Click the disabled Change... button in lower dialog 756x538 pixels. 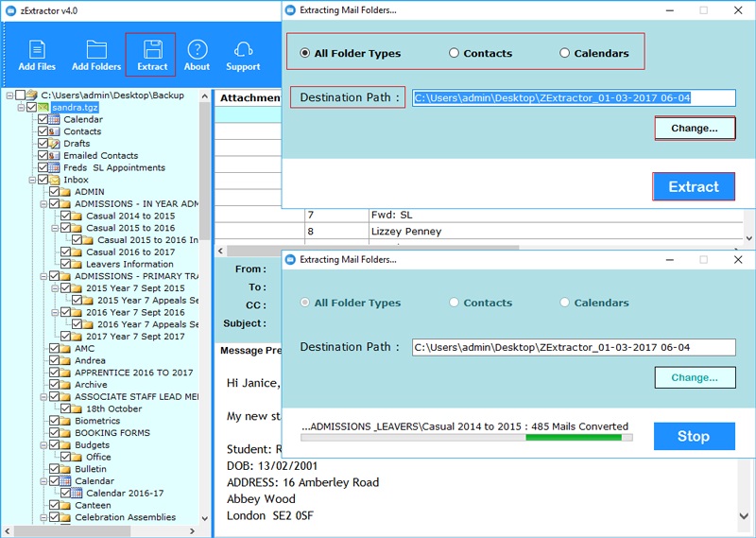[695, 377]
